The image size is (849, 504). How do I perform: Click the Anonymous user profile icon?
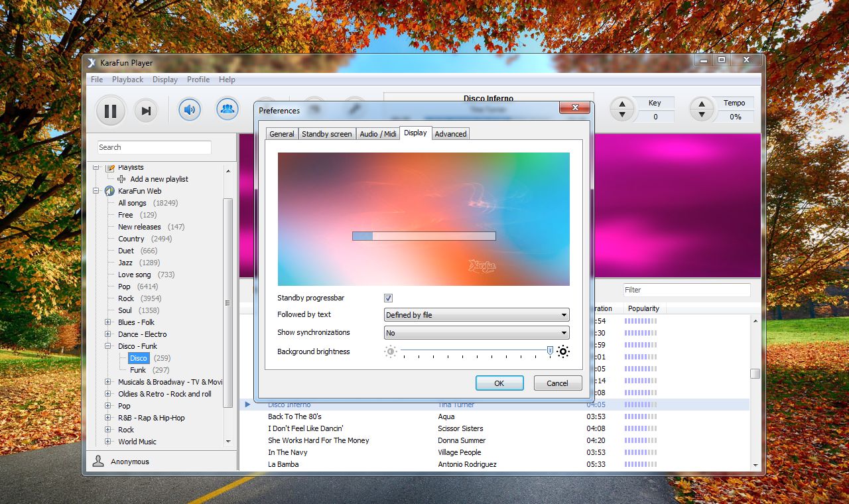pos(98,461)
